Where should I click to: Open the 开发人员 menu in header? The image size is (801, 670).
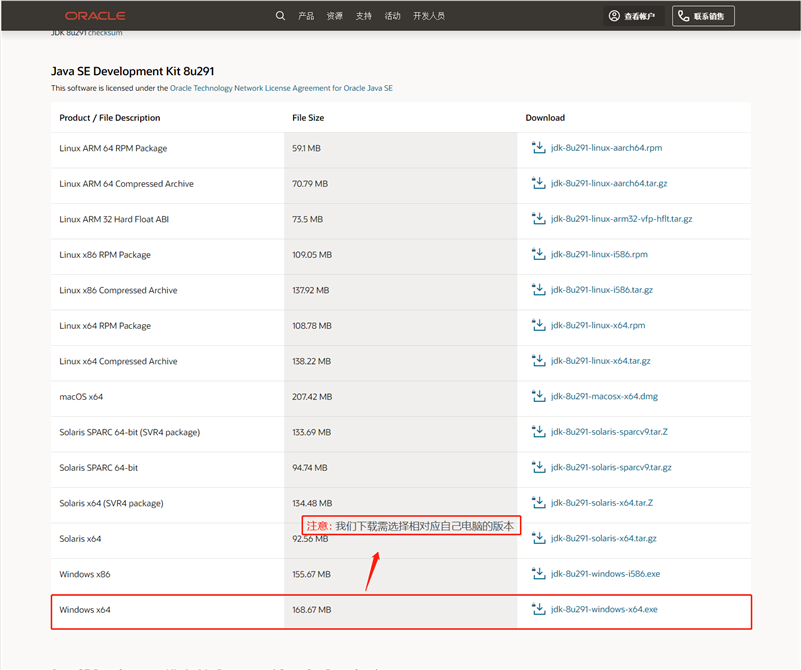(x=429, y=16)
